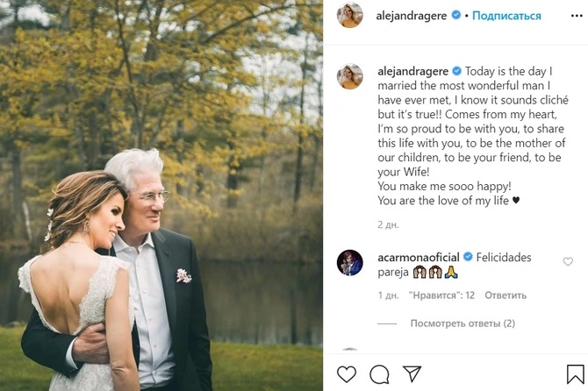
Task: Follow the account via the Подписаться button
Action: click(x=508, y=16)
